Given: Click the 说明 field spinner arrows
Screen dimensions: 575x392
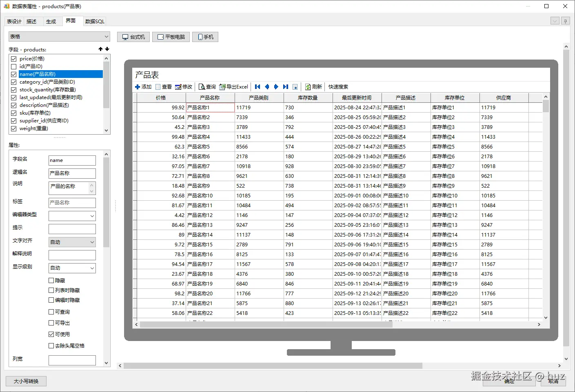Looking at the screenshot, I should 92,188.
